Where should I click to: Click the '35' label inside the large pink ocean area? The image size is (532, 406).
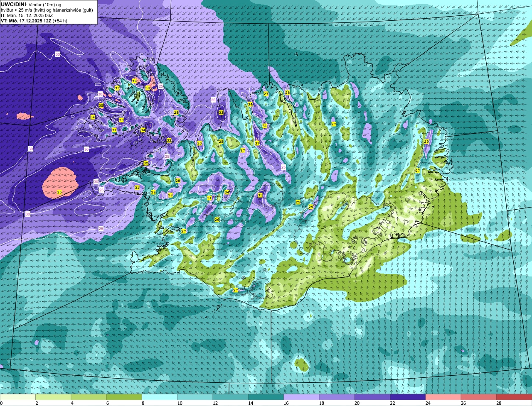[x=59, y=192]
